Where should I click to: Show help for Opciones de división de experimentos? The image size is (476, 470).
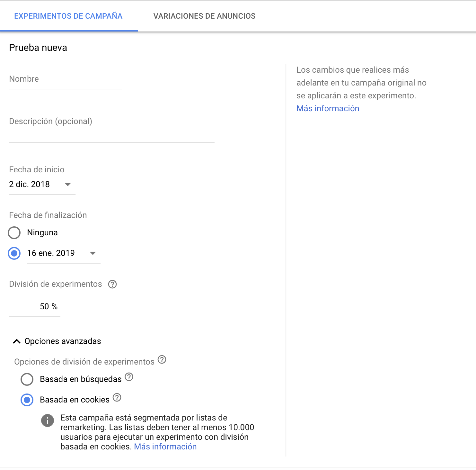click(x=162, y=359)
